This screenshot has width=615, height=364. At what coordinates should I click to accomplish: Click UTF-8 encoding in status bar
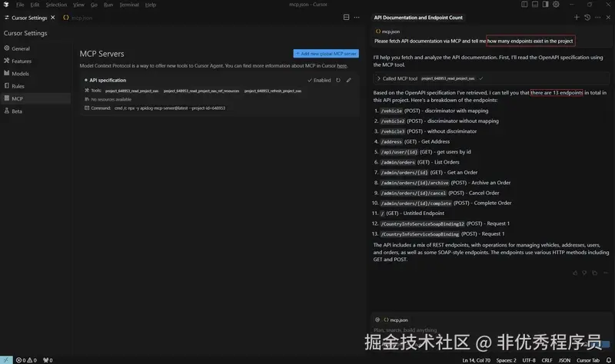click(529, 360)
